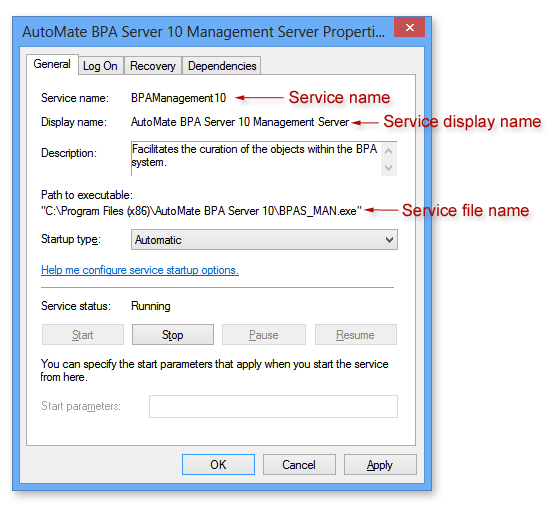This screenshot has width=555, height=509.
Task: Click the Description: label
Action: (69, 153)
